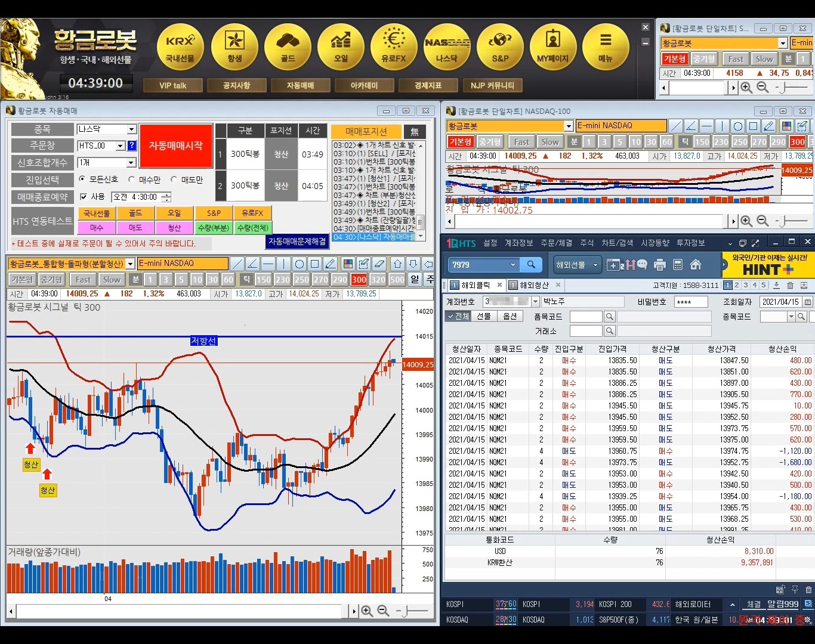This screenshot has height=644, width=815.
Task: Switch to the 해외클릭 tab
Action: click(476, 285)
